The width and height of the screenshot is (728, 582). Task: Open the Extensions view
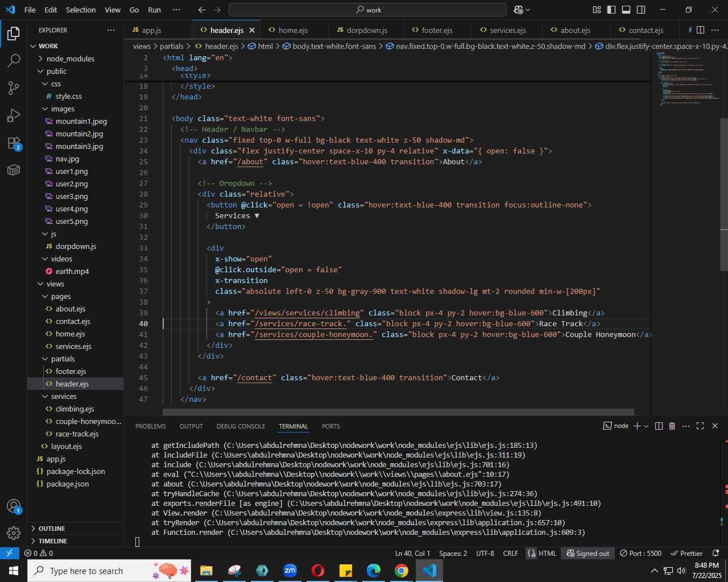pos(14,143)
